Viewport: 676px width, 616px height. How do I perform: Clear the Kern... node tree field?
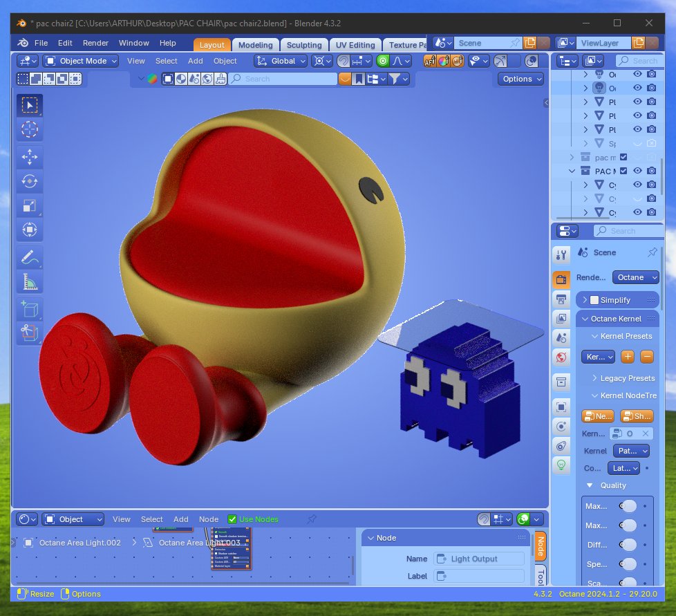coord(646,433)
